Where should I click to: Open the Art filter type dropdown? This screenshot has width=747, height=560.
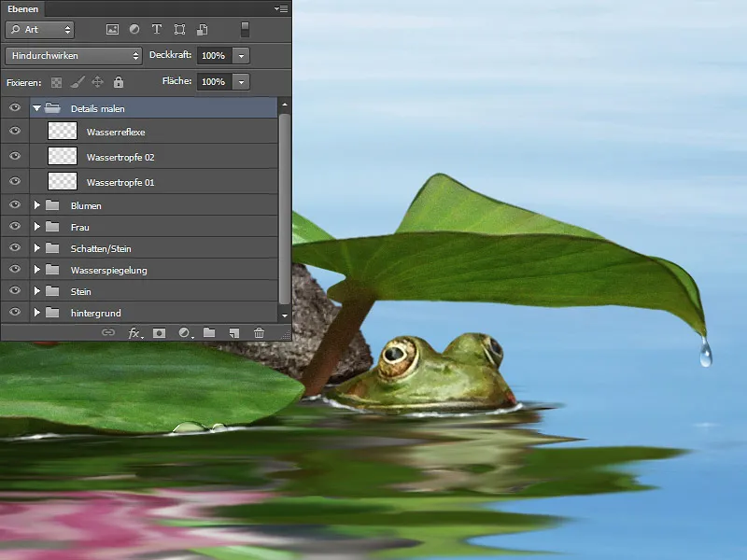click(x=40, y=30)
